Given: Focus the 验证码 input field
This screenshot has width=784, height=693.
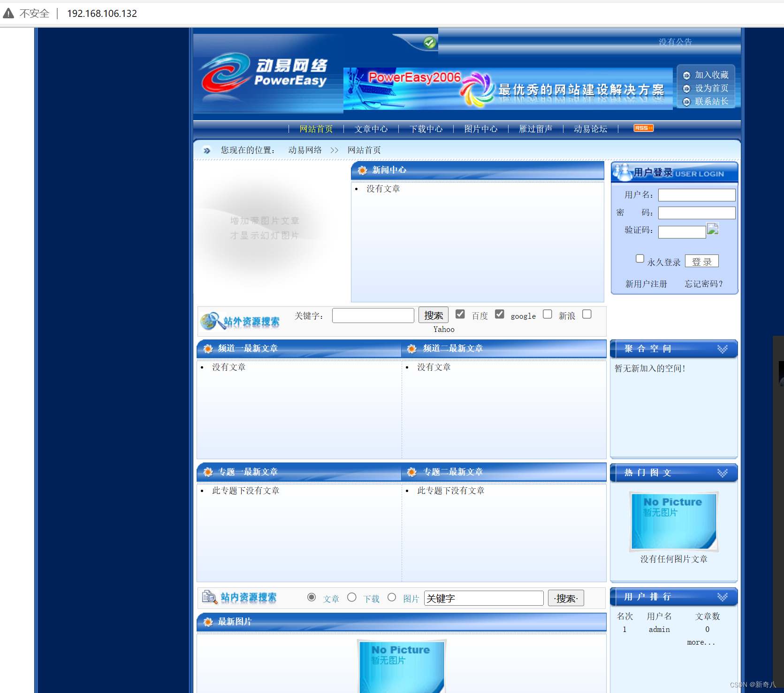Looking at the screenshot, I should (682, 232).
